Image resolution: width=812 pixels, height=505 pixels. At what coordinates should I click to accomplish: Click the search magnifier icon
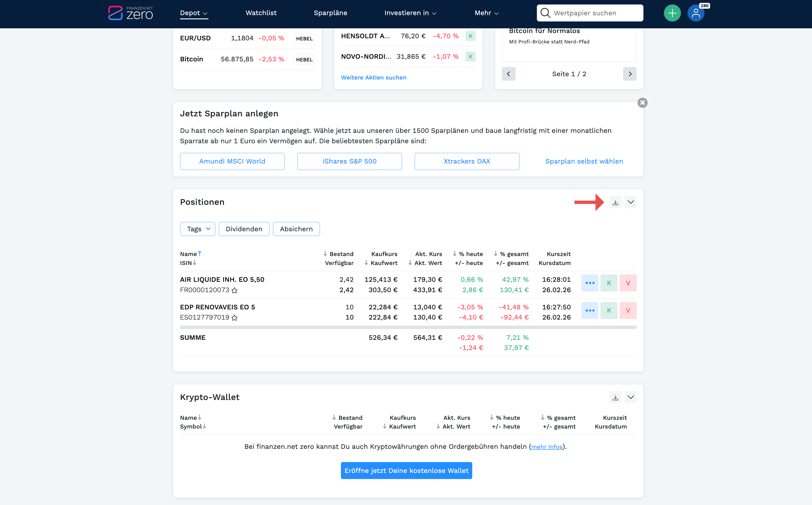(545, 13)
